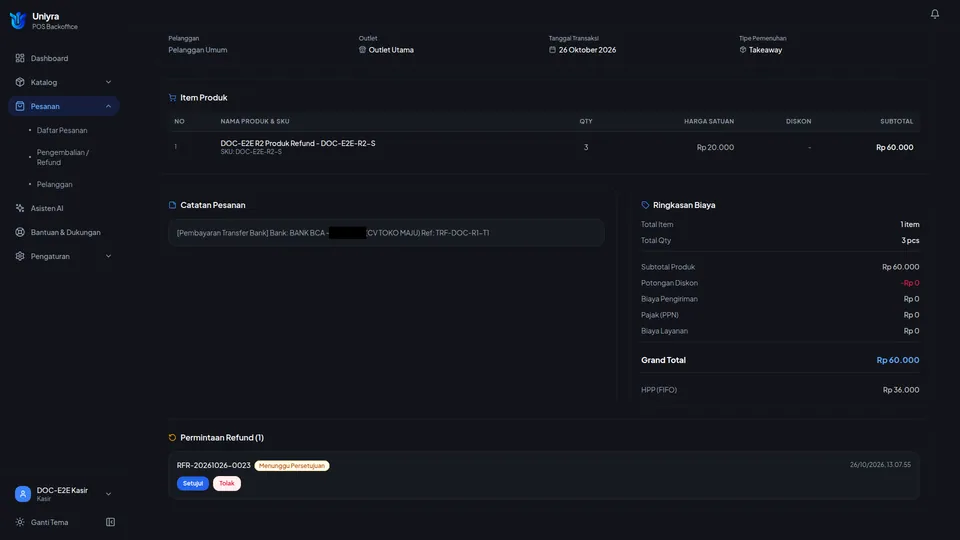The width and height of the screenshot is (960, 540).
Task: Click the NAMA PRODUK & SKU column header
Action: click(255, 121)
